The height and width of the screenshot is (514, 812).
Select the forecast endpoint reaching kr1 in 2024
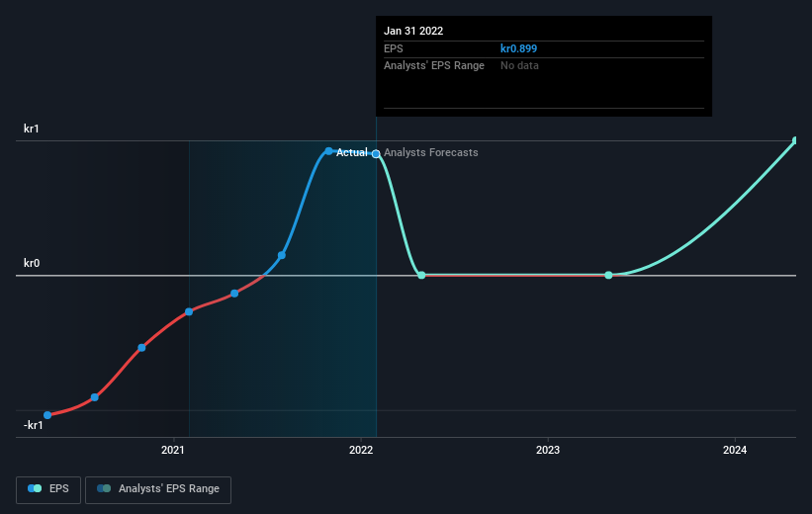pos(795,140)
